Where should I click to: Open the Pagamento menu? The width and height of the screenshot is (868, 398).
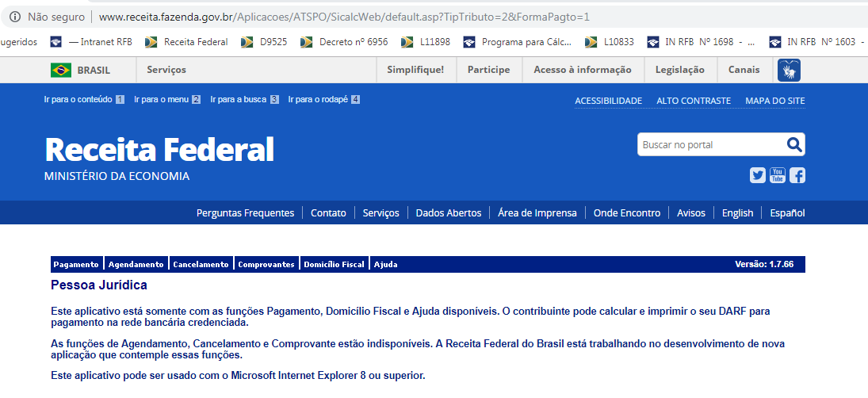pyautogui.click(x=76, y=265)
